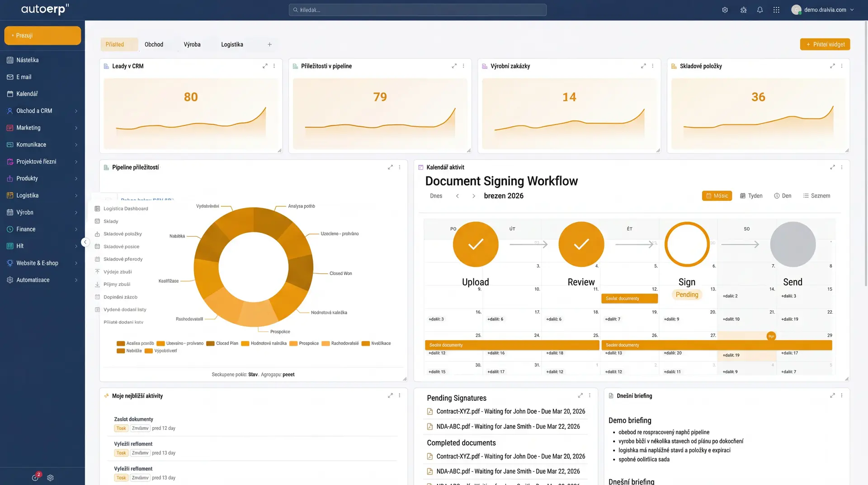Screen dimensions: 868x485
Task: Switch the calendar to Tyden view
Action: click(751, 195)
